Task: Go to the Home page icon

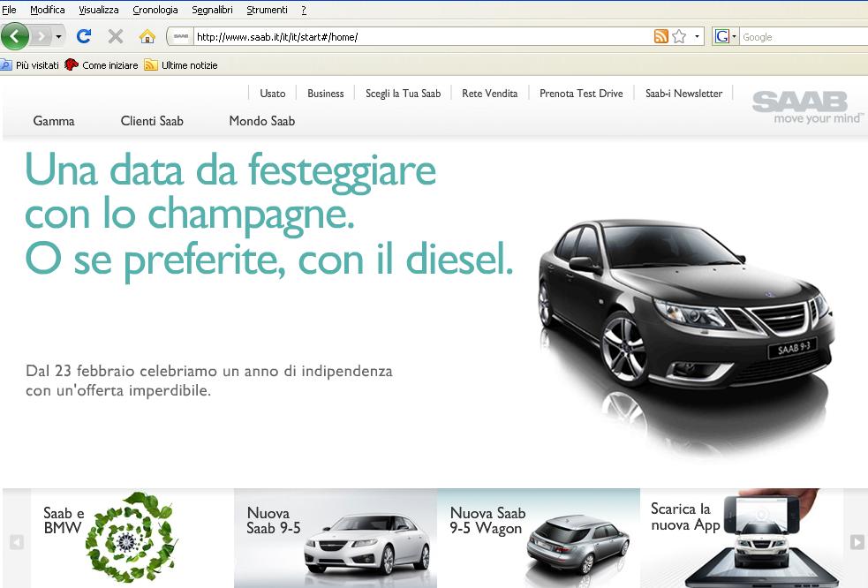Action: point(147,36)
